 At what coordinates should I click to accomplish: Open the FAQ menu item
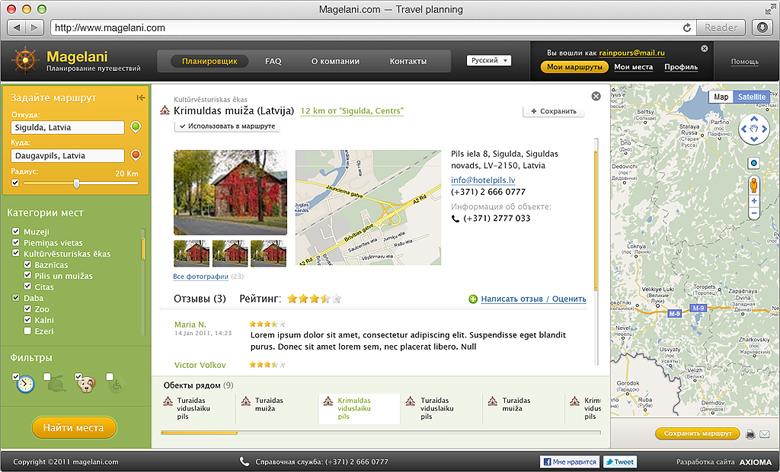pos(273,61)
